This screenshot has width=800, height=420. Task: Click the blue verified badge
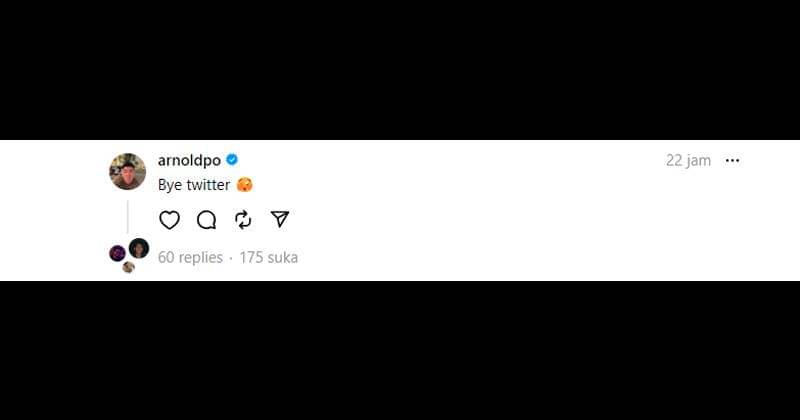click(232, 160)
